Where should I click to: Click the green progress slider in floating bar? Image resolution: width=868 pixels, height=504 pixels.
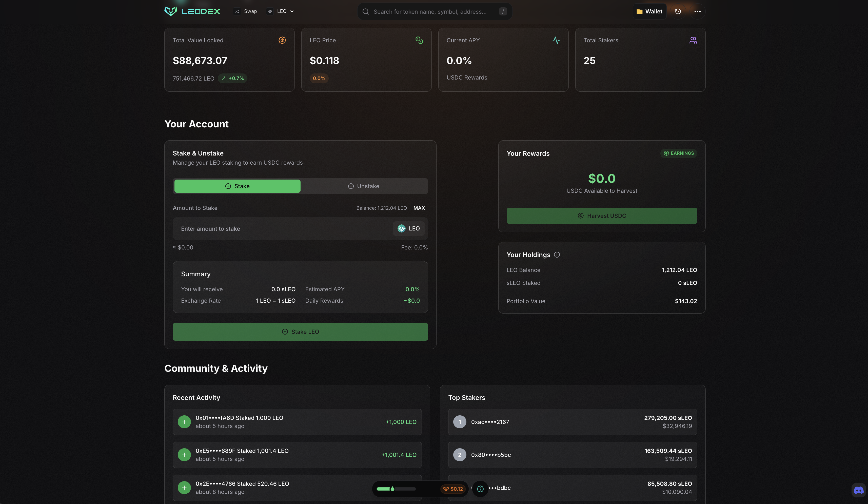tap(396, 489)
